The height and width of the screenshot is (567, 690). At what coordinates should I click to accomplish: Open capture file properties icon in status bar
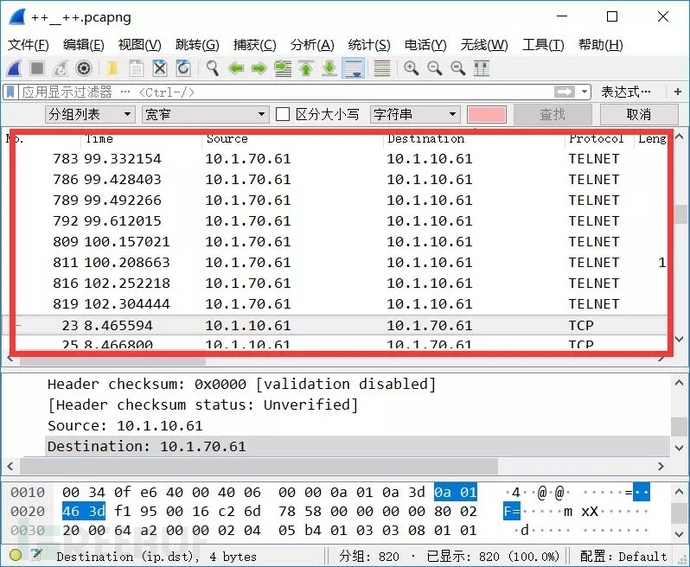tap(37, 556)
